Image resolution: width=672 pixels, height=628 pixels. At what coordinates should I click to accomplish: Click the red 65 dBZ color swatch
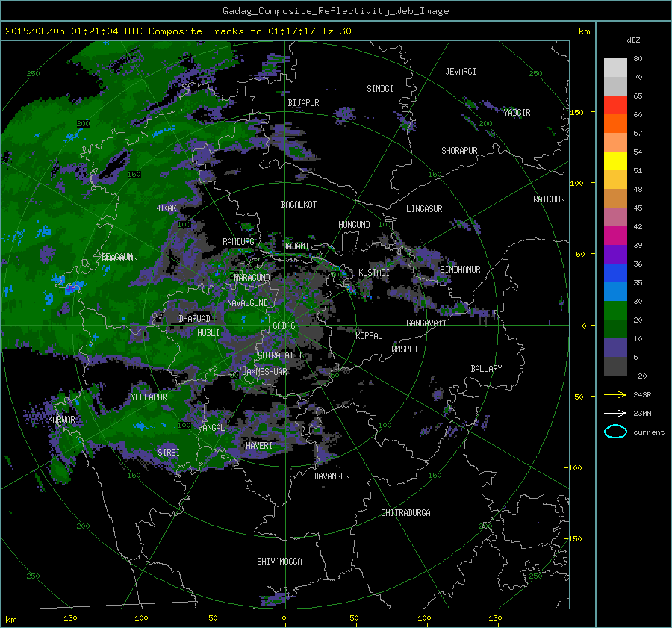615,105
